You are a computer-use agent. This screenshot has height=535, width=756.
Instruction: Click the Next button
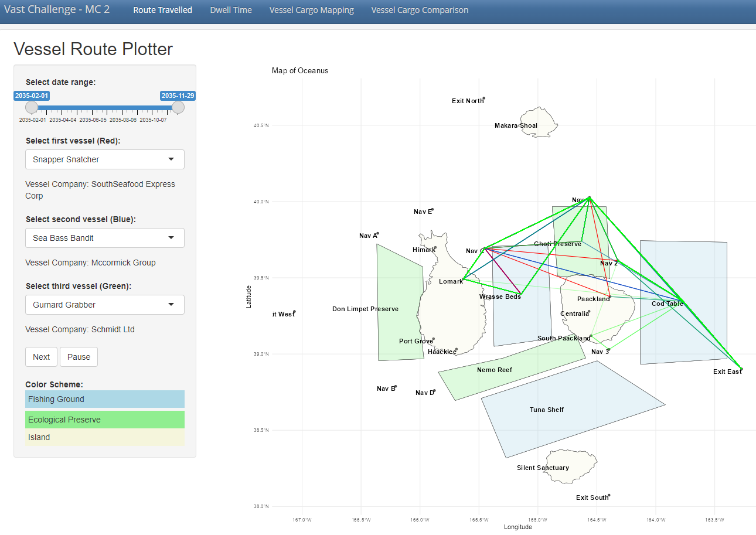point(41,357)
